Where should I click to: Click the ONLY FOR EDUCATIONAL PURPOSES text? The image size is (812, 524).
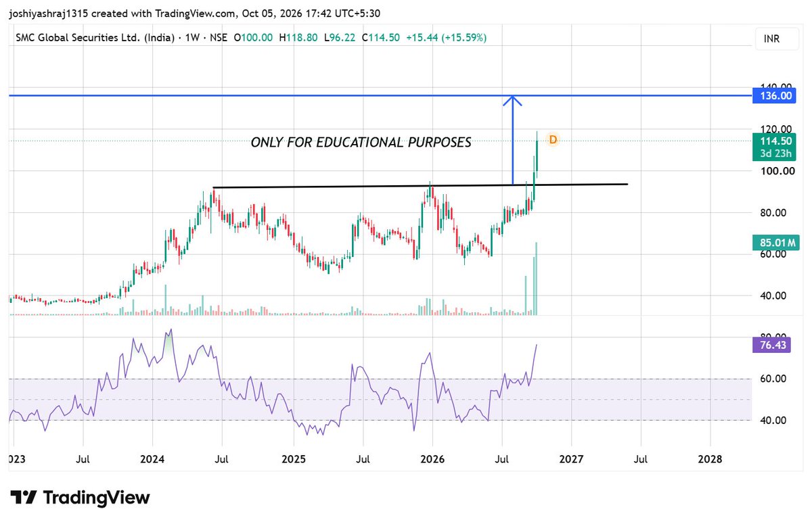(361, 143)
